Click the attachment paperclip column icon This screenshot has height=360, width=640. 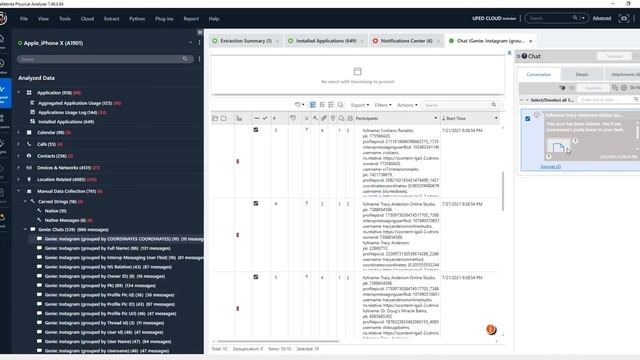coord(324,118)
